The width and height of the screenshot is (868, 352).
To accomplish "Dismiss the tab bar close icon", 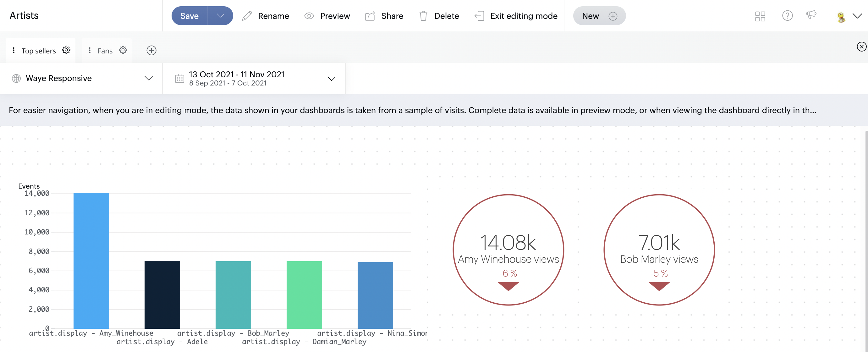I will coord(861,47).
